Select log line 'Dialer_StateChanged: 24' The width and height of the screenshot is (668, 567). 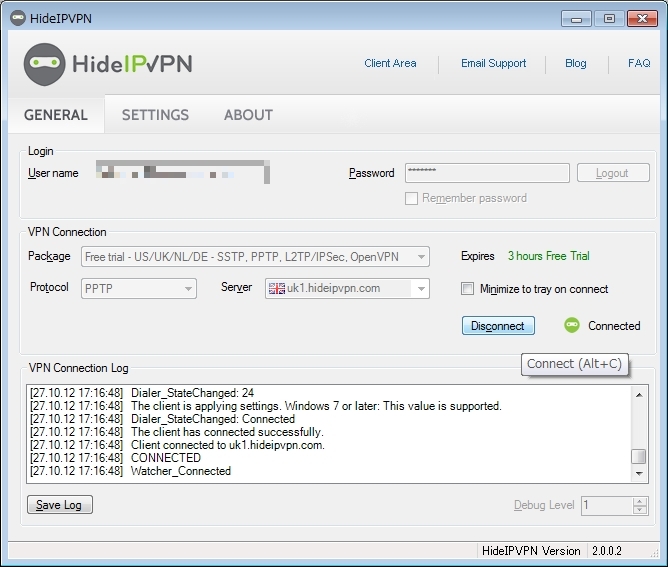tap(193, 393)
